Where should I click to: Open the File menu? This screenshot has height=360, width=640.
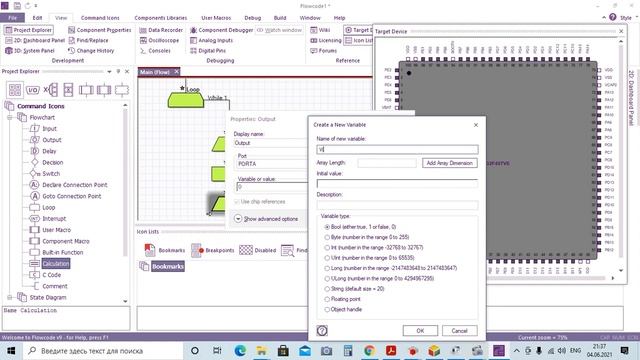point(13,18)
